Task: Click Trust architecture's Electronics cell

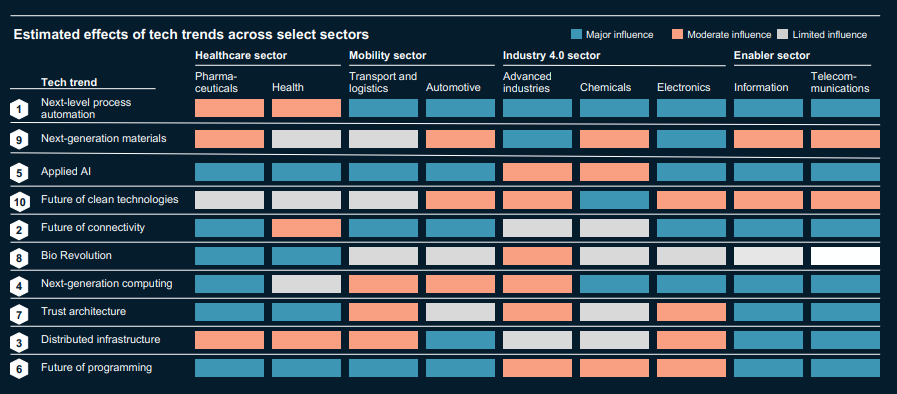Action: (x=691, y=312)
